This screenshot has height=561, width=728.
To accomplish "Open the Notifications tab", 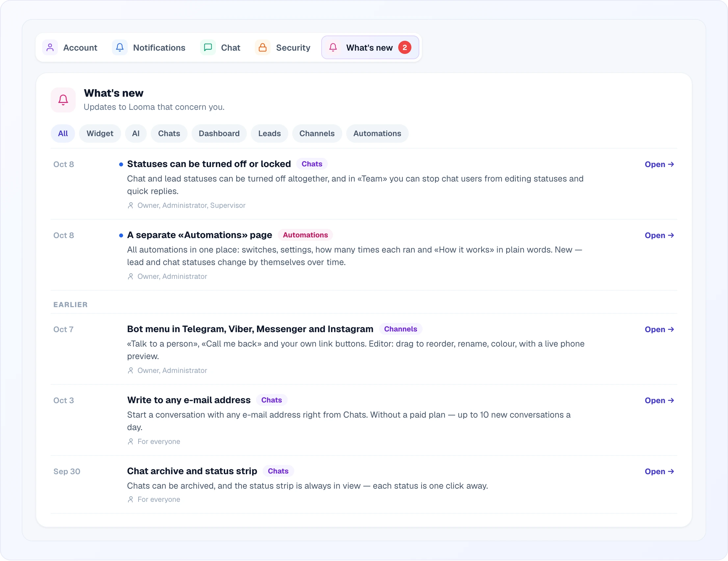I will (149, 48).
